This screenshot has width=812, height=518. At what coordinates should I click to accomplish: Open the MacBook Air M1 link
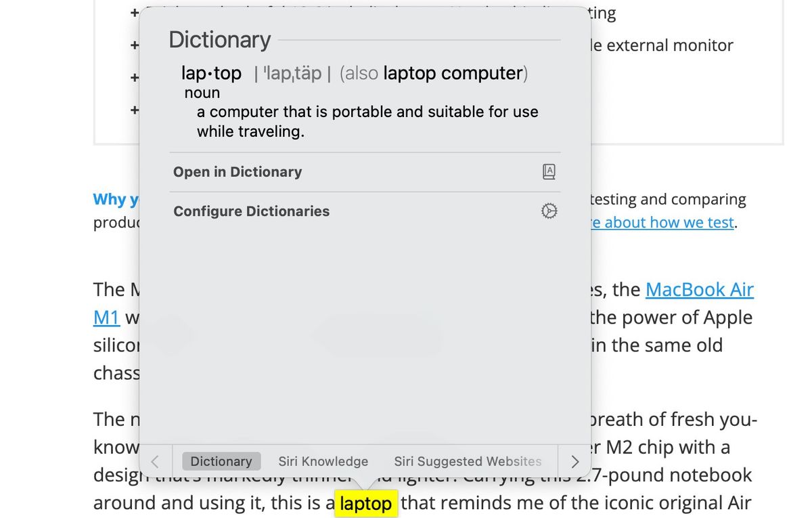(x=700, y=289)
